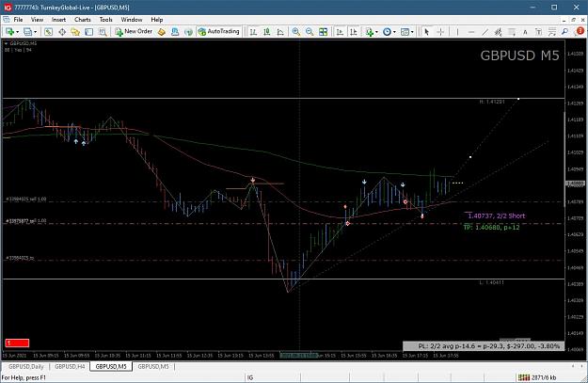
Task: Select the Horizontal Line drawing tool
Action: 471,32
